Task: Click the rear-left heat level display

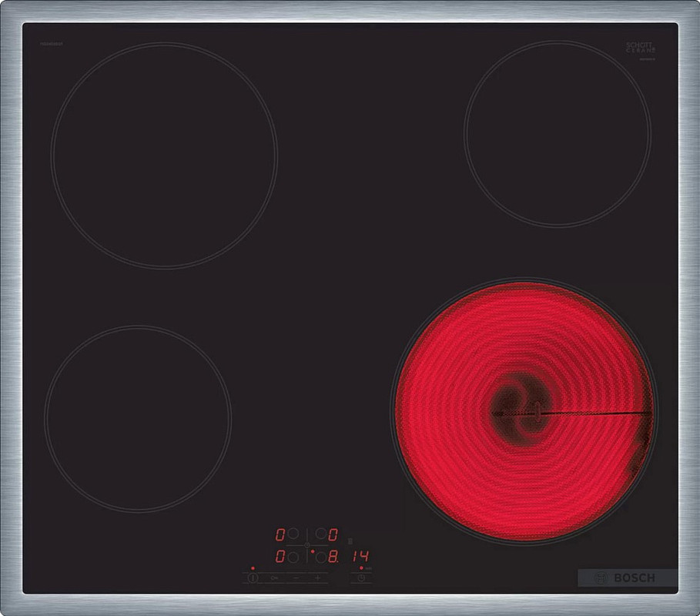Action: (280, 534)
